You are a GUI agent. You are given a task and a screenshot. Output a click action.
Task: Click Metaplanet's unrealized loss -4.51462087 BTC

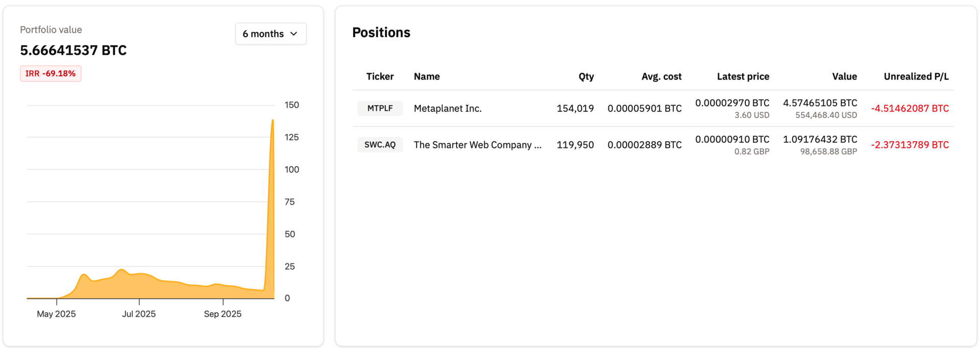click(x=910, y=108)
